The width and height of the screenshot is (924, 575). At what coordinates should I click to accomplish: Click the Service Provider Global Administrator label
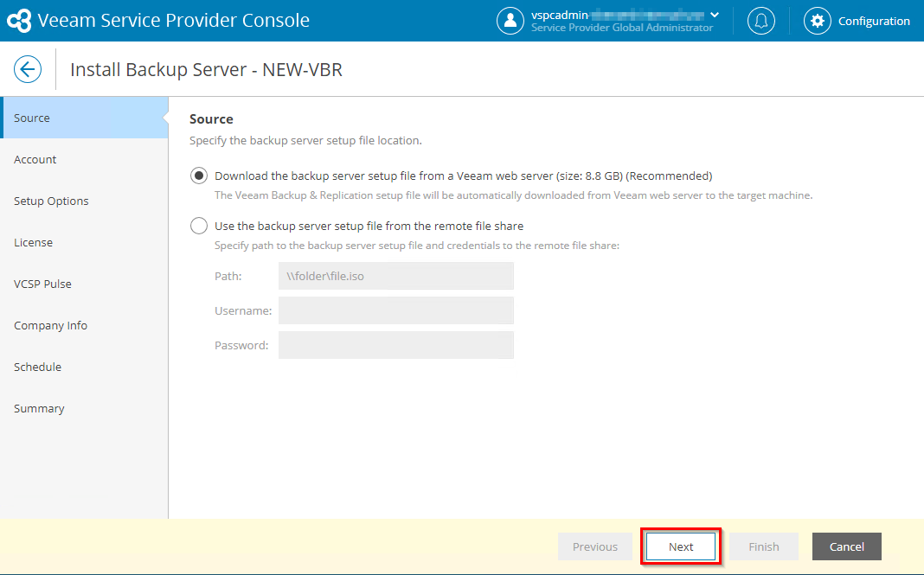pos(622,28)
